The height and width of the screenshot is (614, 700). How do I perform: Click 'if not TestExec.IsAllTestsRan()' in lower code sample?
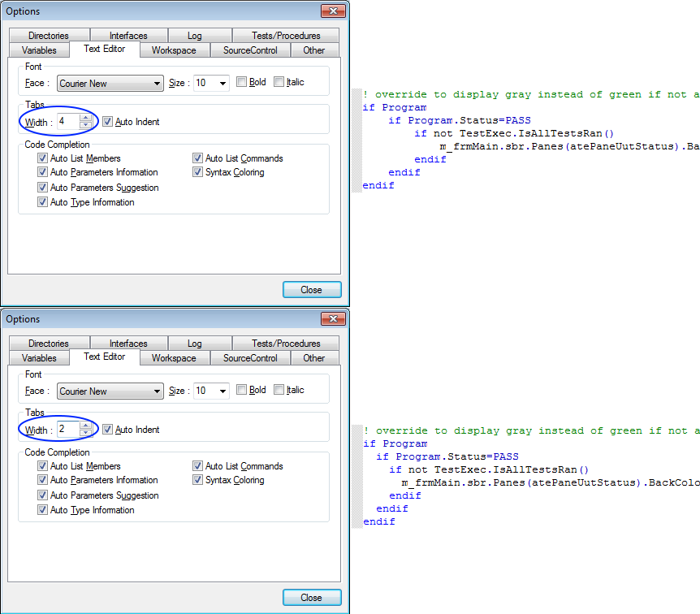(x=489, y=469)
